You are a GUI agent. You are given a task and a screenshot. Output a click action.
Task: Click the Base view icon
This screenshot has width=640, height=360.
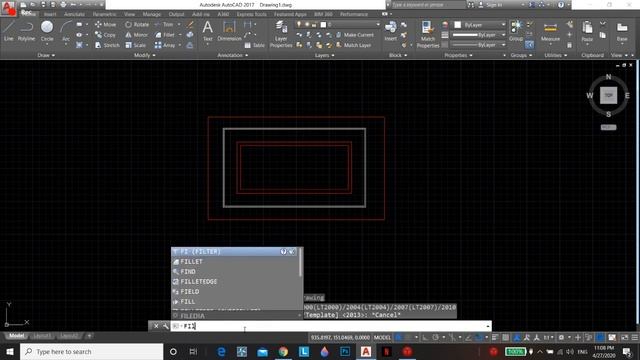[622, 32]
